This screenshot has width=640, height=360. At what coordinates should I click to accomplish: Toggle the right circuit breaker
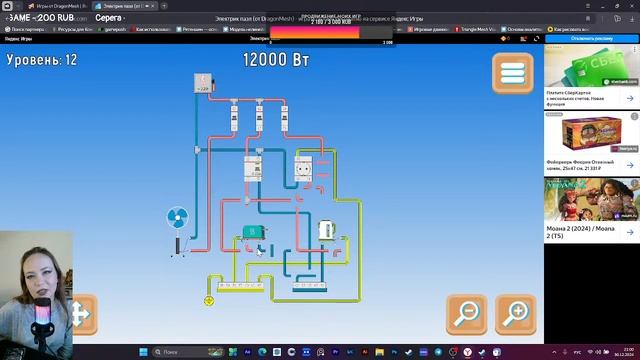tap(284, 118)
